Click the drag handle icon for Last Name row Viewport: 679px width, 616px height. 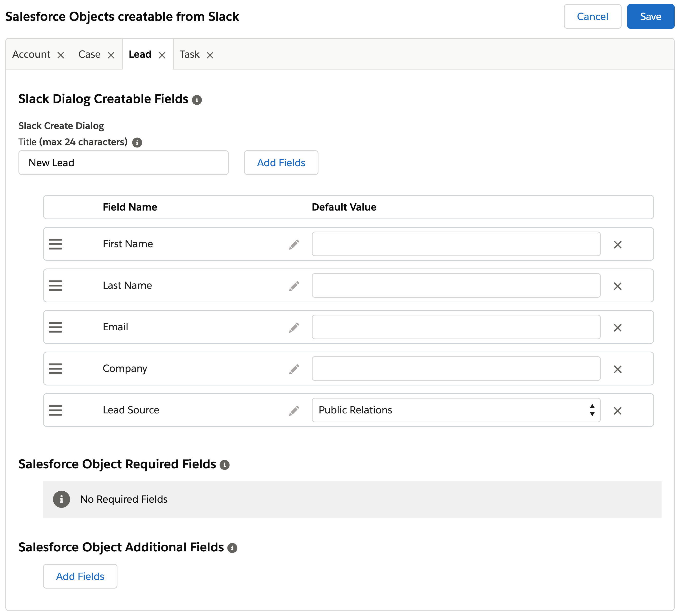point(55,286)
